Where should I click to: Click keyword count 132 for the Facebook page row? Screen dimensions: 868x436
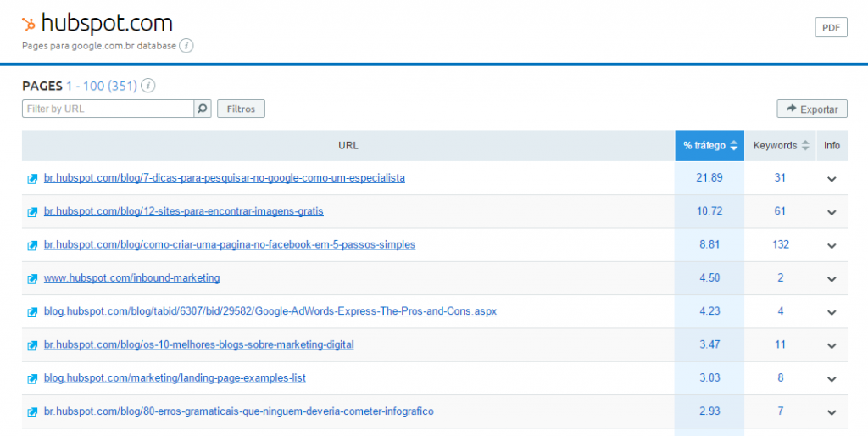(x=780, y=245)
